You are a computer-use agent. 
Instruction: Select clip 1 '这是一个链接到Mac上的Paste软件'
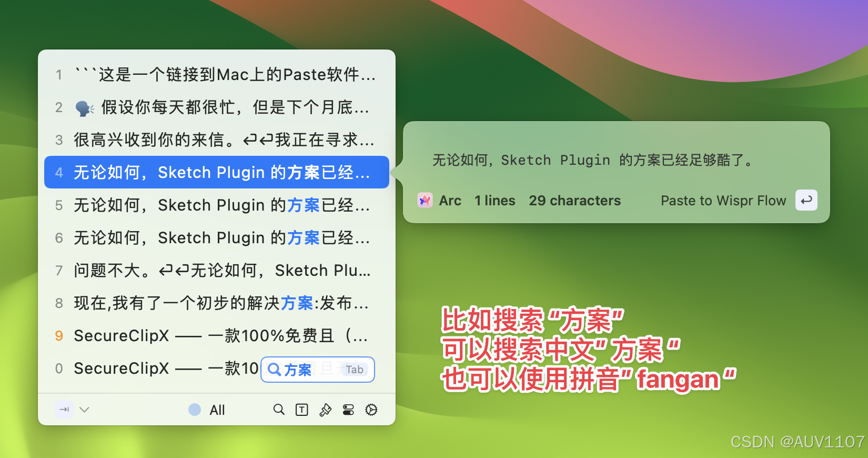click(x=217, y=75)
